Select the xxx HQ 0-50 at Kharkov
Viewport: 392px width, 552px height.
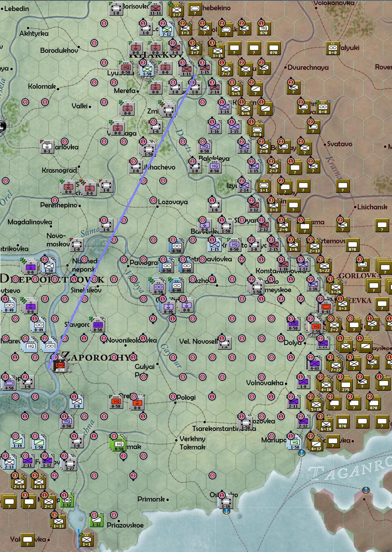(126, 68)
